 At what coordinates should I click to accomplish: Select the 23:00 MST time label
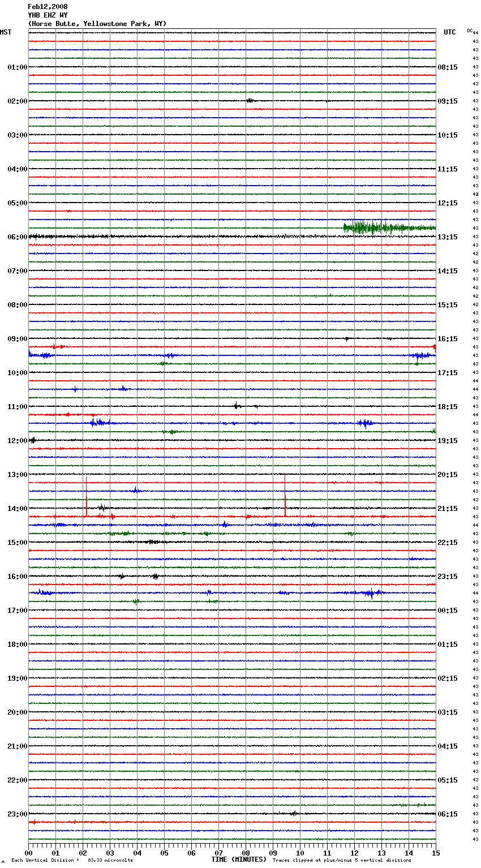click(17, 814)
